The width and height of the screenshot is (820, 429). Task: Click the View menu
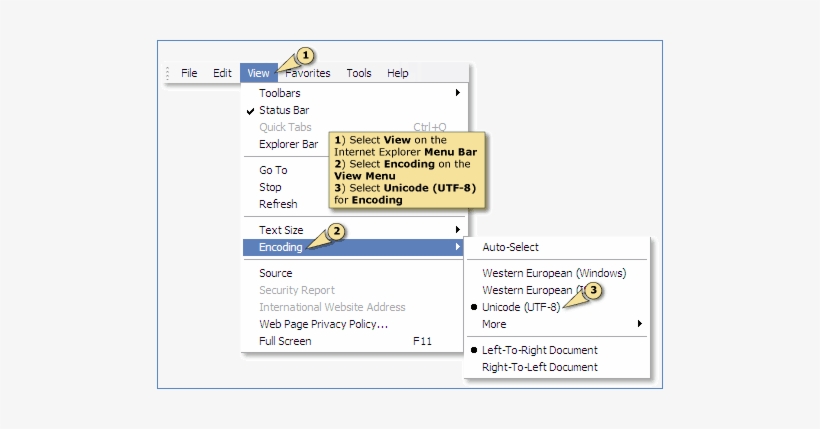(x=258, y=73)
